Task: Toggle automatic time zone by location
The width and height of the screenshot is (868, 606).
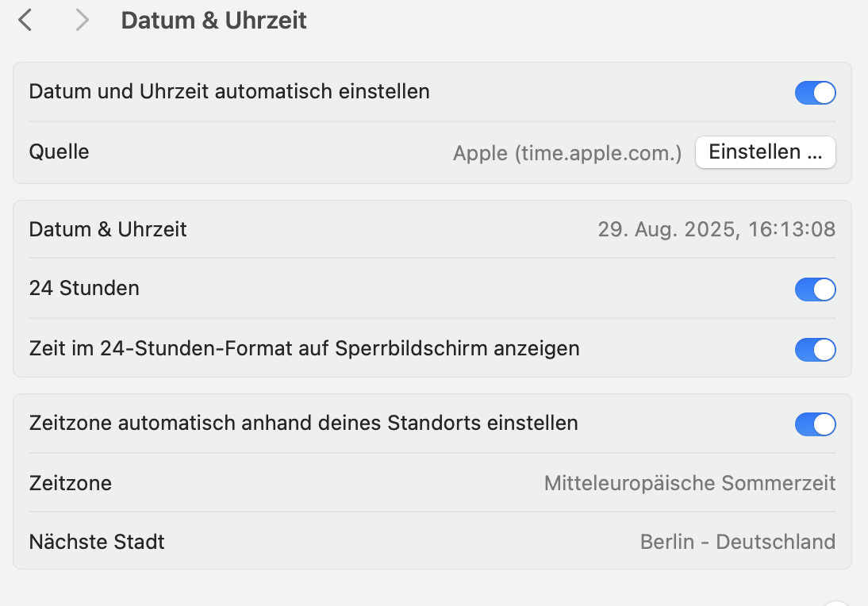Action: point(815,424)
